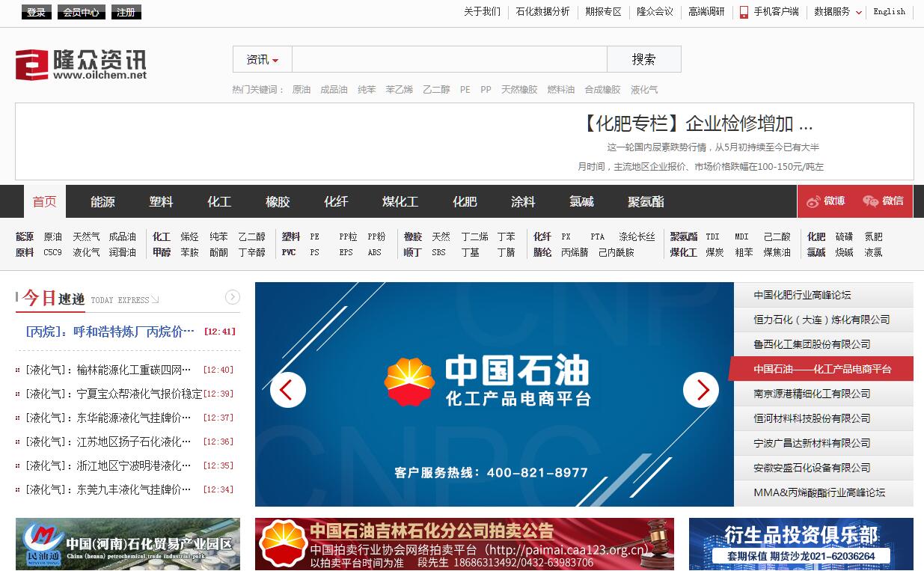Open the 原油 hot keyword link

[301, 90]
